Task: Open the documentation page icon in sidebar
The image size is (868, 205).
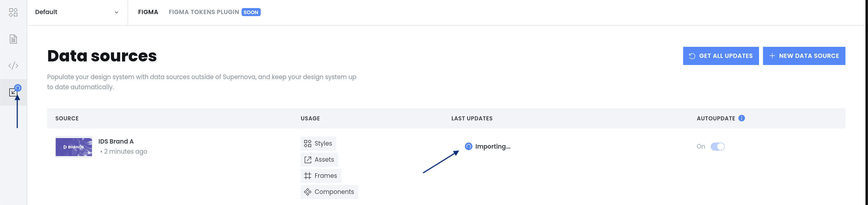Action: 13,39
